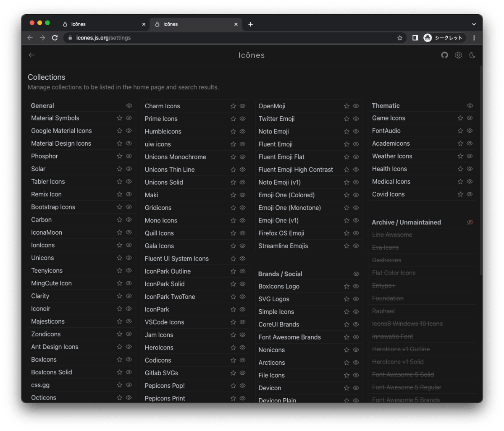Star the Font Awesome Brands collection
Screen dimensions: 504x431
[346, 337]
